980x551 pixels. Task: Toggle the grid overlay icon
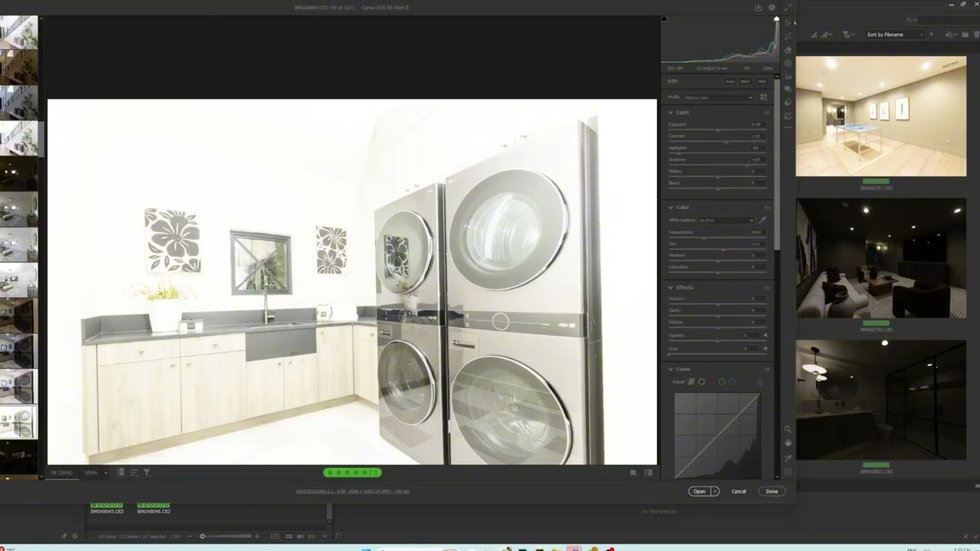coord(788,471)
